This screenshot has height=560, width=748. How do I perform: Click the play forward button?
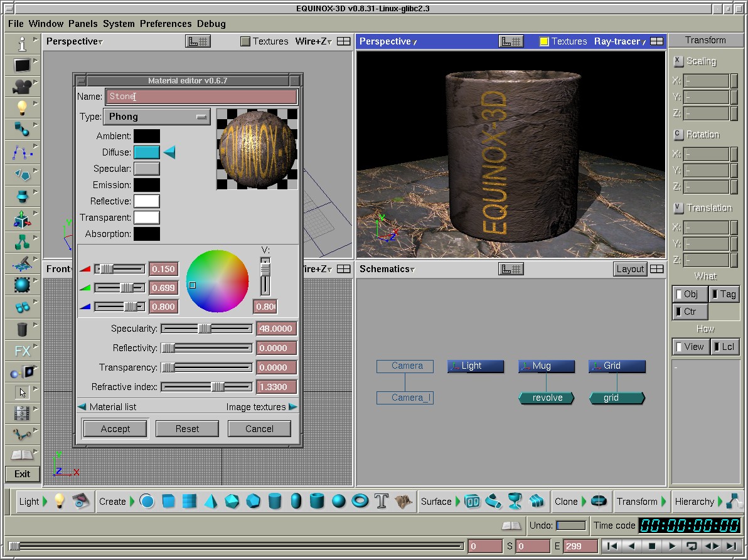pos(671,546)
